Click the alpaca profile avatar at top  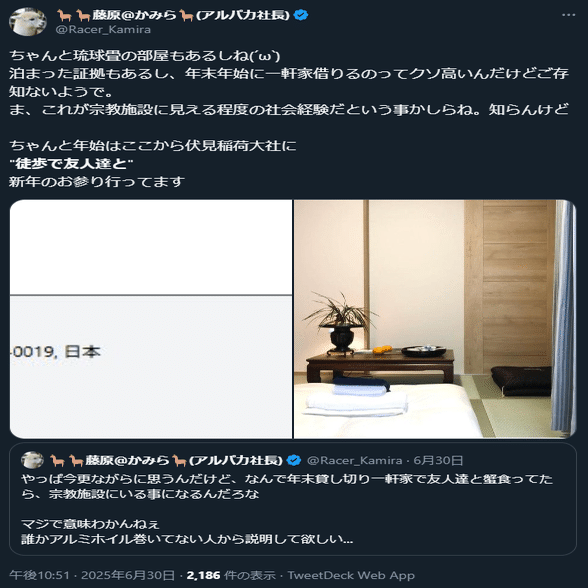pos(27,22)
